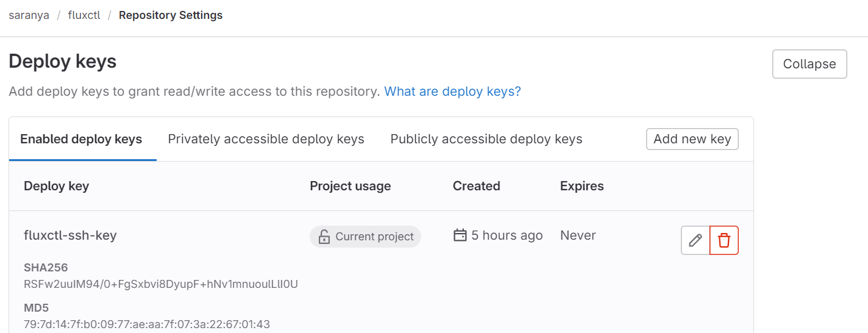Select the fluxctl-ssh-key title

[x=70, y=235]
